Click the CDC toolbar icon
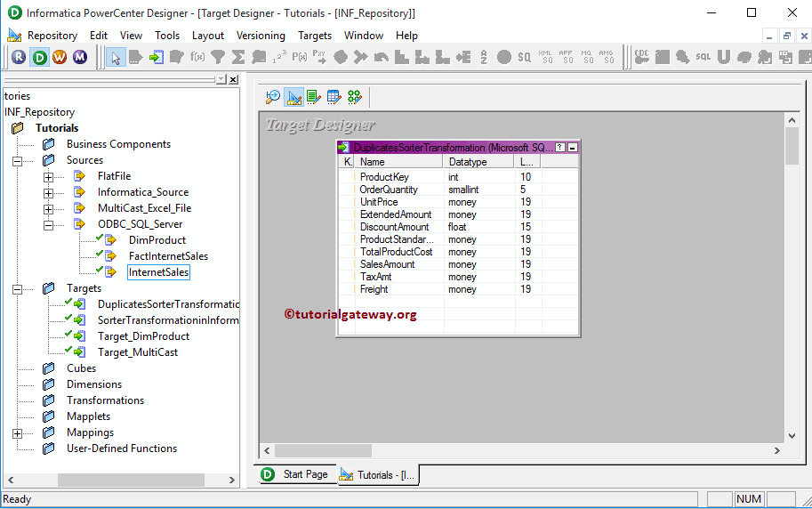 [x=641, y=57]
